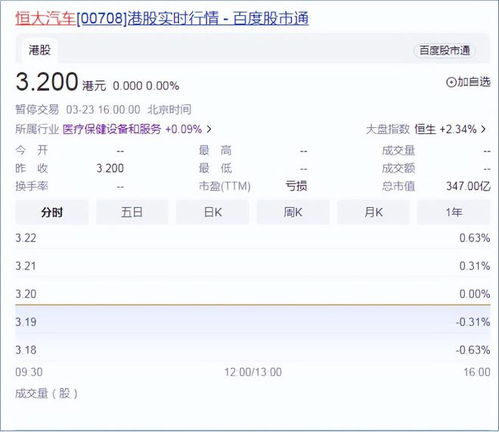
Task: Click the 昨收 value 3.200
Action: coord(110,168)
